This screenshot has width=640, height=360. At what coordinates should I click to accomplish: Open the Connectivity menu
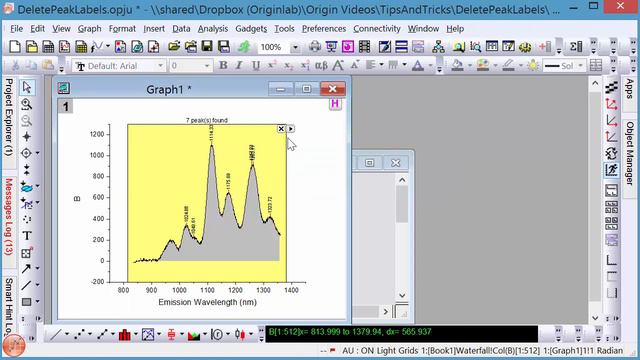click(377, 29)
